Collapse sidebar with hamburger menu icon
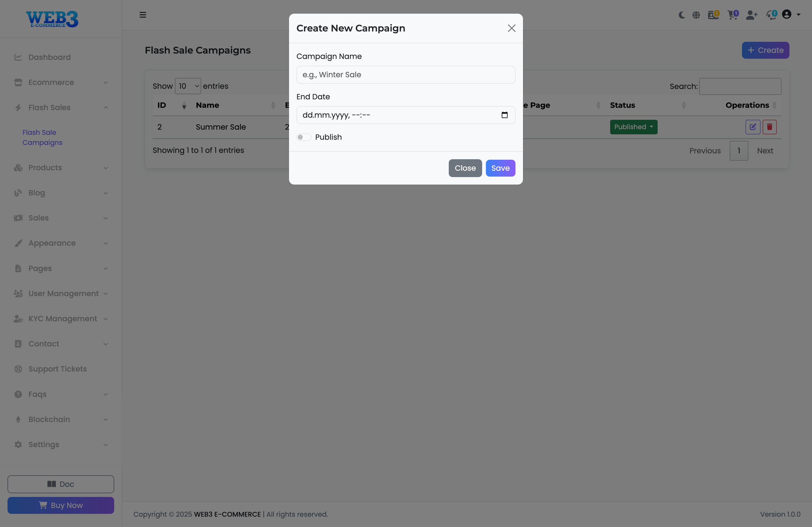The image size is (812, 527). (143, 15)
